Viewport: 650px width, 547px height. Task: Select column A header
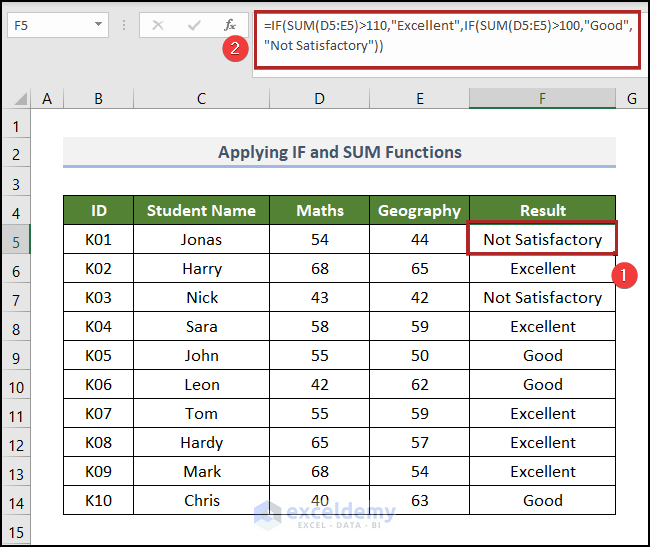(x=47, y=99)
